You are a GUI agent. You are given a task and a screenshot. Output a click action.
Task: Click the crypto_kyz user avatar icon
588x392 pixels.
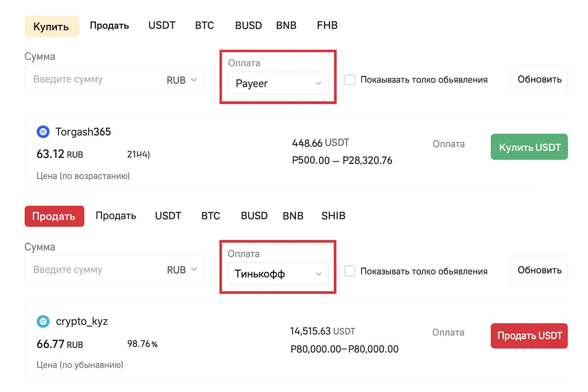coord(43,322)
